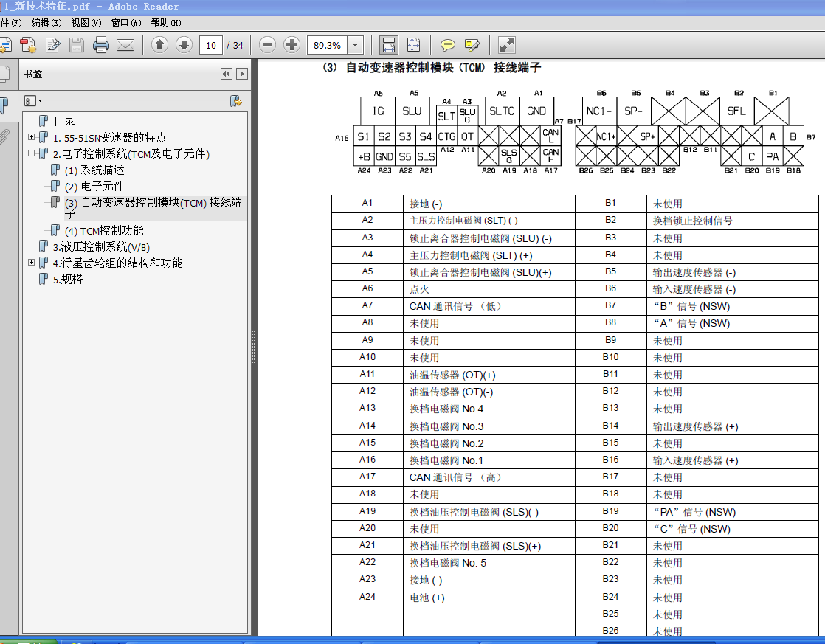Open bookmark 3.液压控制系统(V/B)
Viewport: 825px width, 644px height.
tap(101, 247)
